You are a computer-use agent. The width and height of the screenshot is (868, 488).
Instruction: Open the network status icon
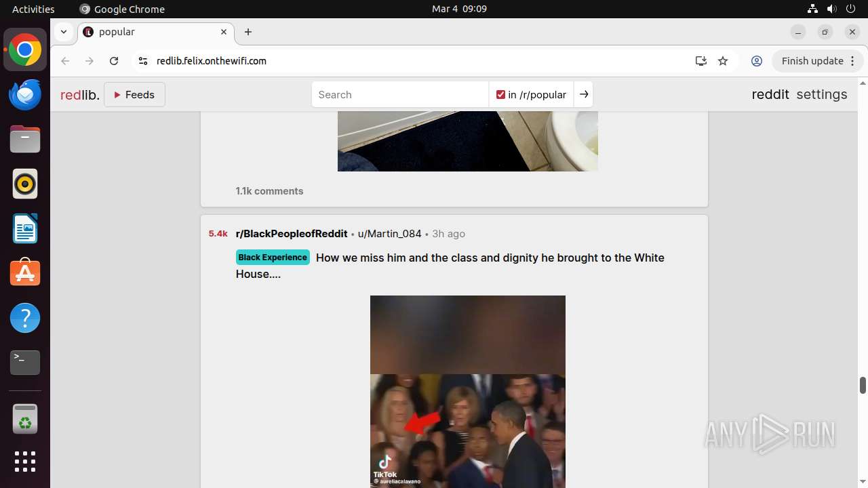pos(812,9)
